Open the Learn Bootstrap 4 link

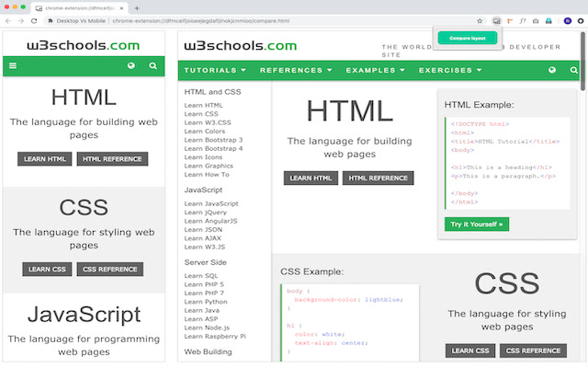pyautogui.click(x=213, y=148)
